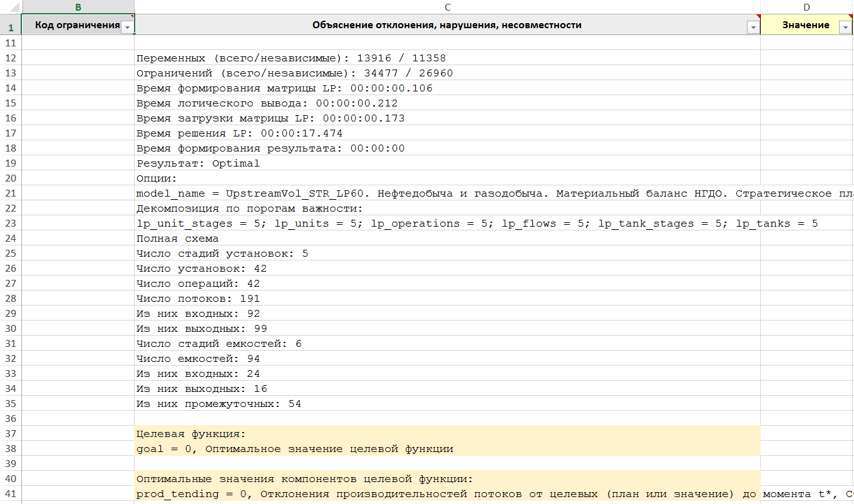Click the Переменных (всего/независимые) cell
Viewport: 854px width, 504px height.
(x=291, y=58)
